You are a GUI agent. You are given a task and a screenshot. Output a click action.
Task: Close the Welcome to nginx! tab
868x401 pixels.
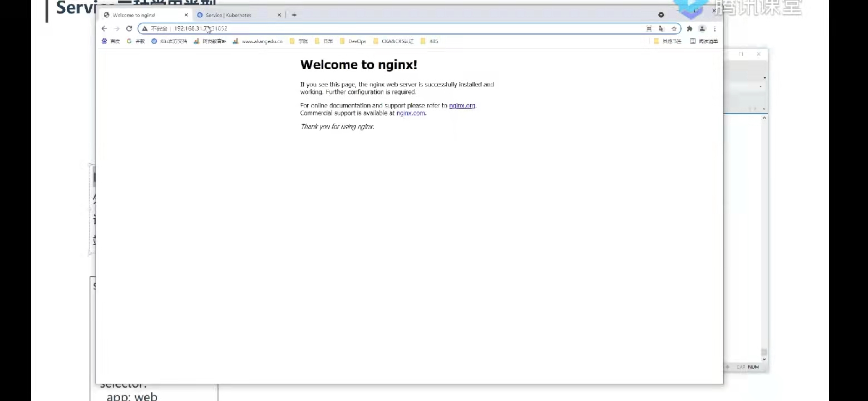186,15
